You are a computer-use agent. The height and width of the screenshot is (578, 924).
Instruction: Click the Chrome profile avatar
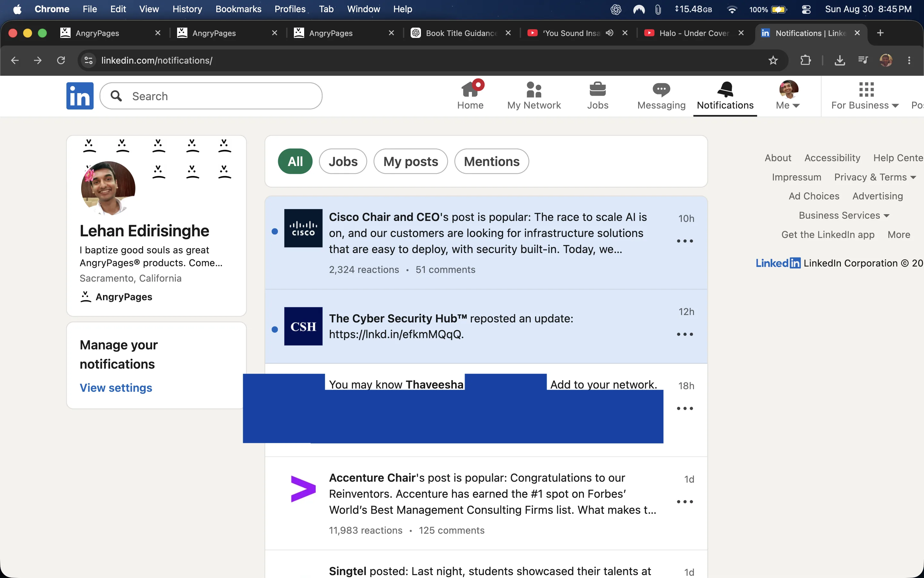tap(886, 60)
